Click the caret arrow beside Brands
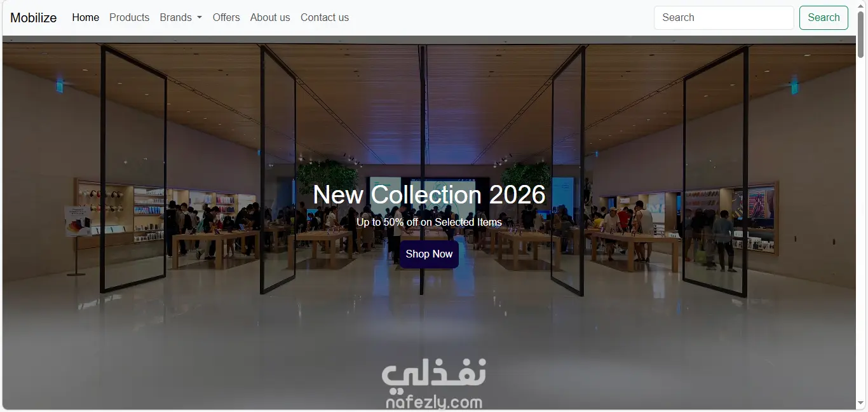This screenshot has width=868, height=412. coord(200,18)
